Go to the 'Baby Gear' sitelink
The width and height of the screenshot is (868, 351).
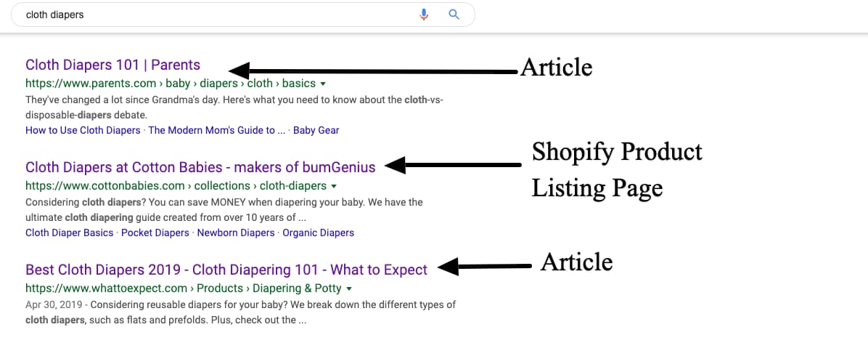pos(316,131)
